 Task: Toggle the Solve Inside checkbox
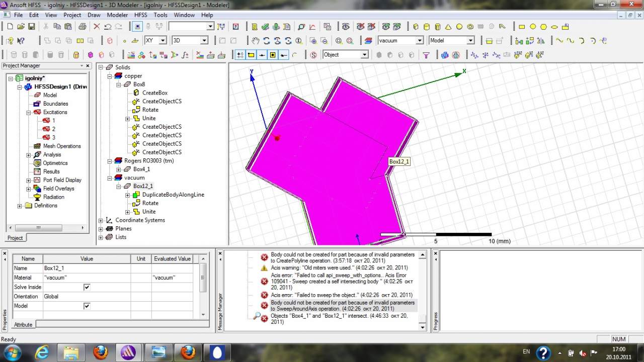coord(87,287)
